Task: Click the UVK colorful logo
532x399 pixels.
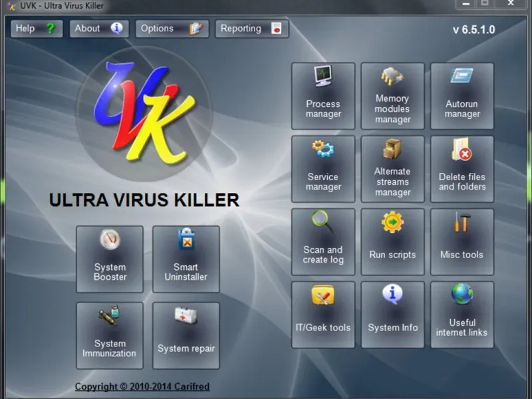Action: point(144,113)
